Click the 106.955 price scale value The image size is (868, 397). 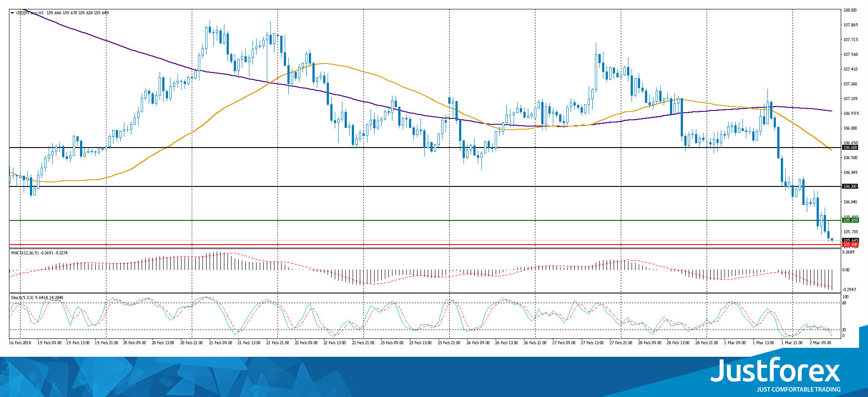(850, 114)
